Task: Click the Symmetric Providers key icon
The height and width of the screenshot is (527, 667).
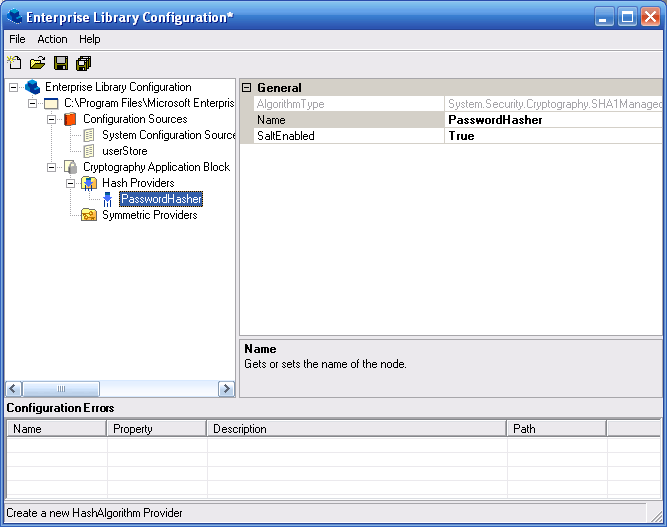Action: click(x=89, y=215)
